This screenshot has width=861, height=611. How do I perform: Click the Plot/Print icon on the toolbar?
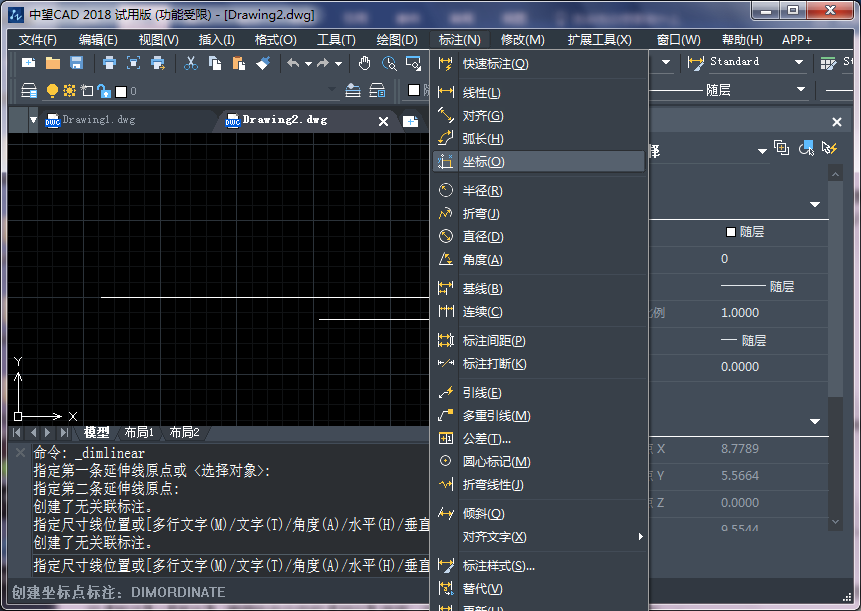[108, 62]
